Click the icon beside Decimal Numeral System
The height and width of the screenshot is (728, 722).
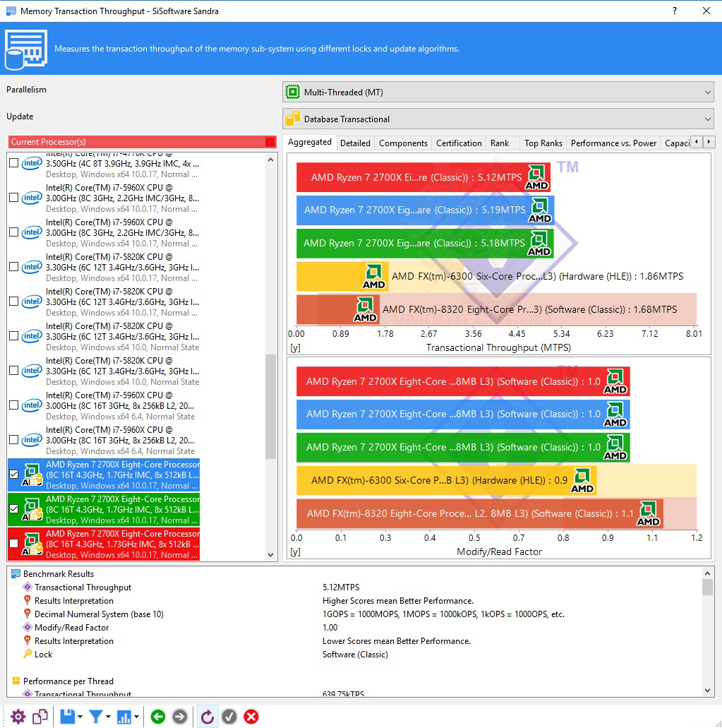(28, 614)
